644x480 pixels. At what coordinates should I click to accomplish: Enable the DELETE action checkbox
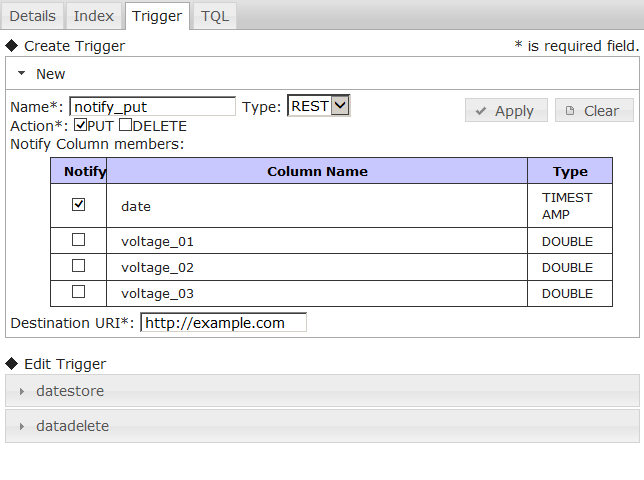click(x=125, y=126)
